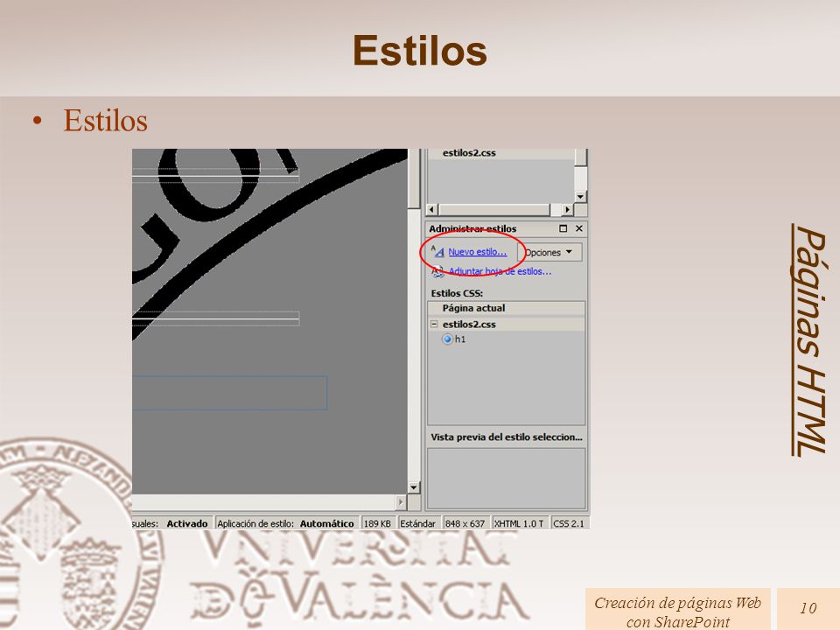Click the blue outlined box in editor
Image resolution: width=840 pixels, height=630 pixels.
coord(230,393)
